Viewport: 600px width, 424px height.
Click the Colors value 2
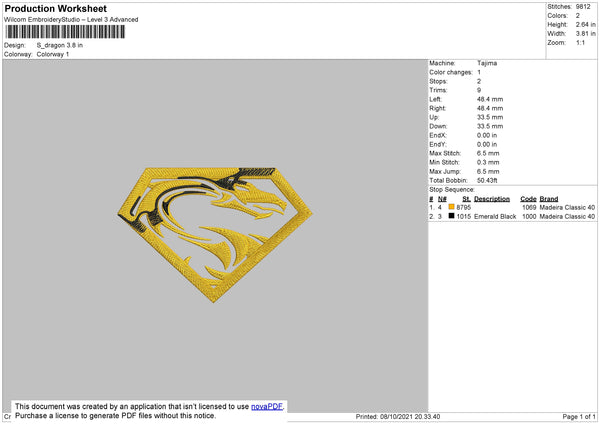pos(577,16)
